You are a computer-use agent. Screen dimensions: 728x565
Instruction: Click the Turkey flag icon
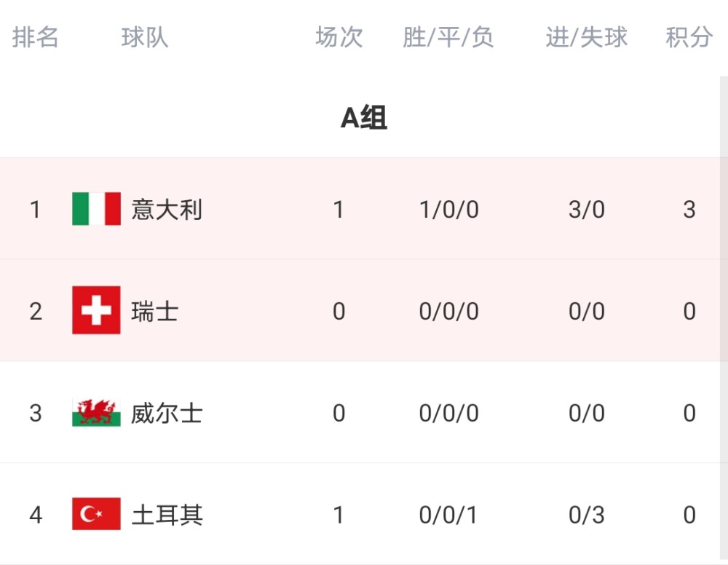tap(97, 514)
